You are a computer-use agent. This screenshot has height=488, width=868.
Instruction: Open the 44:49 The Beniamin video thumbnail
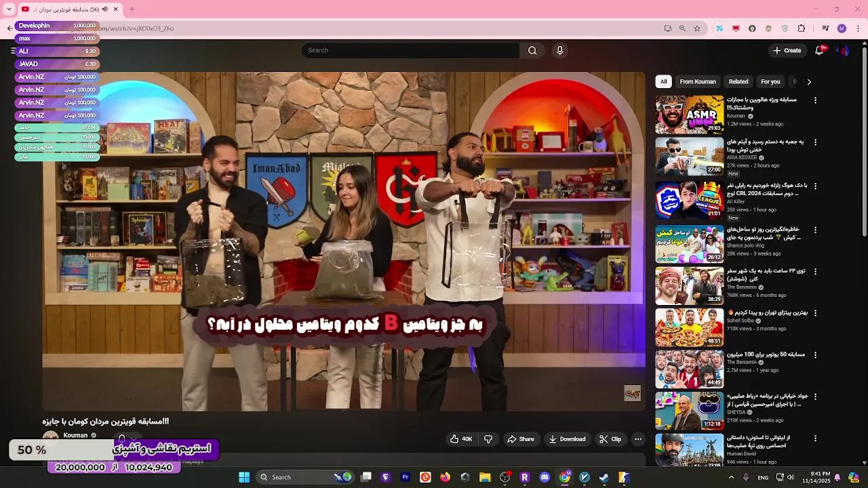pyautogui.click(x=690, y=369)
